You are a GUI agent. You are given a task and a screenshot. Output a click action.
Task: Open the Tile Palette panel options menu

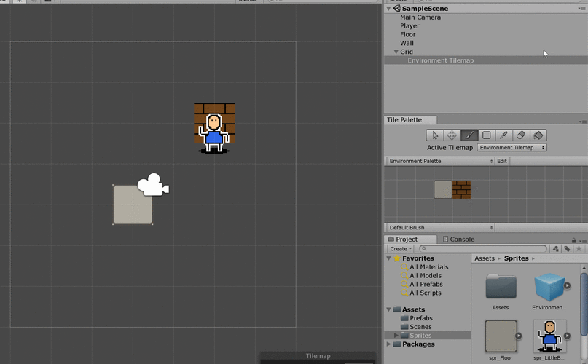(x=582, y=122)
